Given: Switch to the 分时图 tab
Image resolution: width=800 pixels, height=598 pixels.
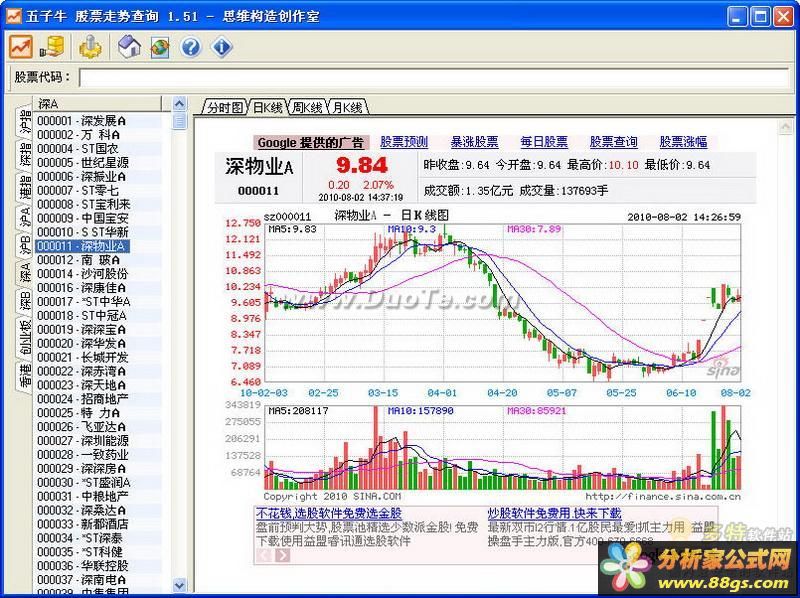Looking at the screenshot, I should pos(225,107).
